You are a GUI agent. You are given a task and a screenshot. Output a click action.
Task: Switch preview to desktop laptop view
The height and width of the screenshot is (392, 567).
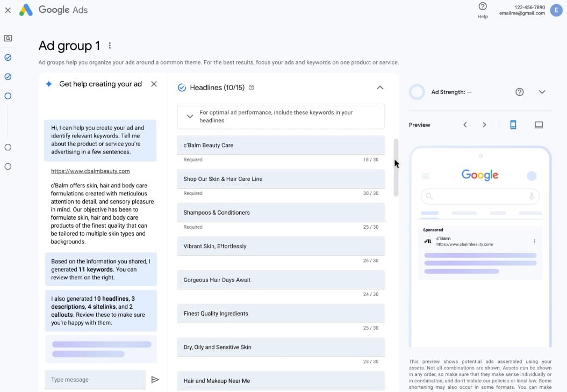pyautogui.click(x=539, y=125)
